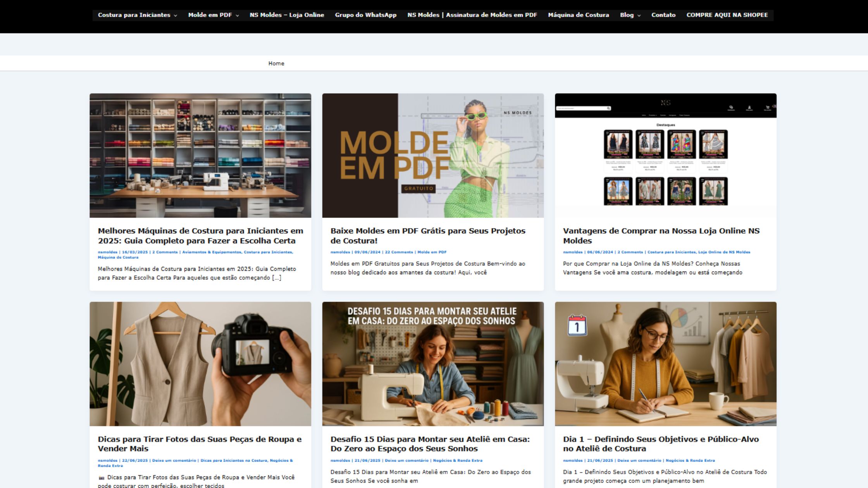Viewport: 868px width, 488px height.
Task: Expand the "Blog" dropdown in navigation
Action: point(627,15)
